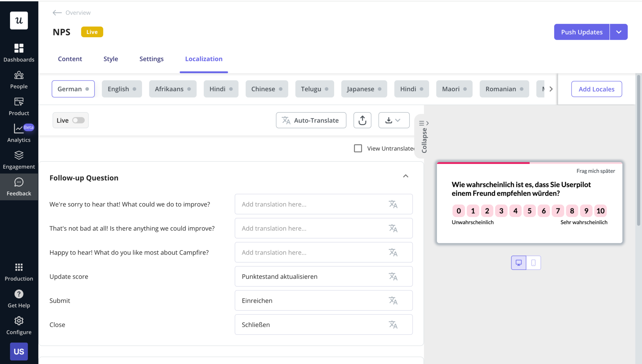The width and height of the screenshot is (642, 364).
Task: Switch to mobile preview mode
Action: 534,262
